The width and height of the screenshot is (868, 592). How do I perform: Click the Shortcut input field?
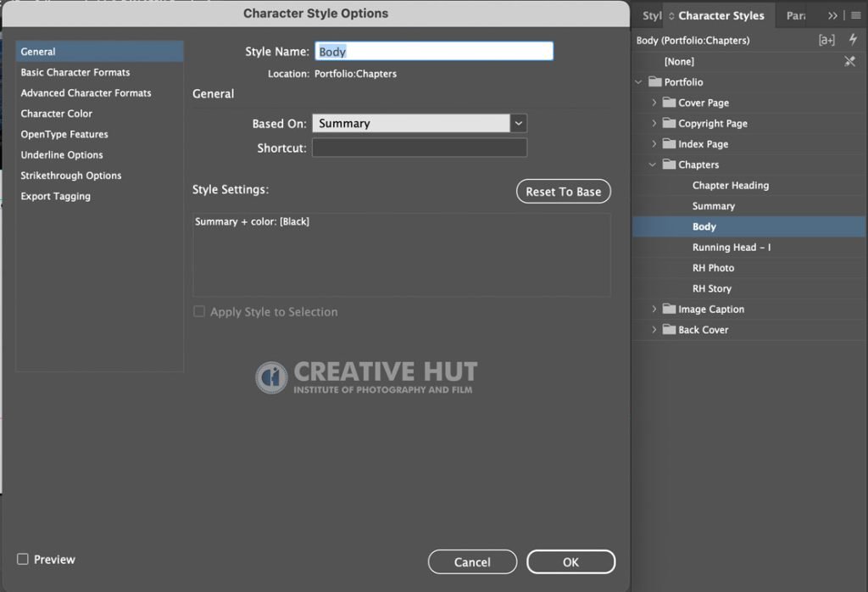(x=420, y=148)
